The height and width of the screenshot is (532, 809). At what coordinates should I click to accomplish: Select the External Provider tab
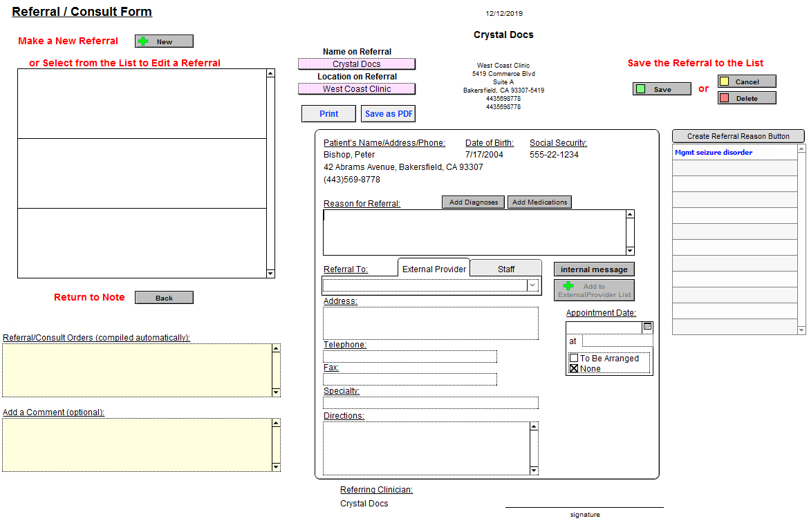click(x=434, y=269)
